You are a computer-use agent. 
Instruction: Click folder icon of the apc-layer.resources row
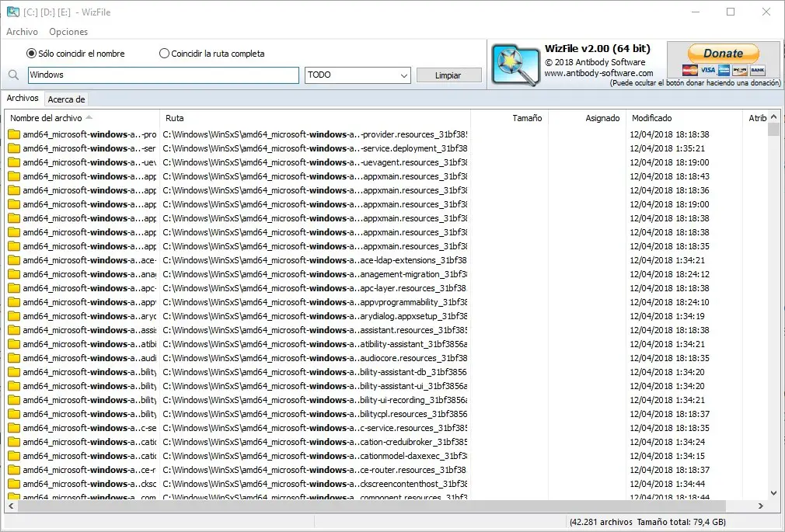[14, 288]
